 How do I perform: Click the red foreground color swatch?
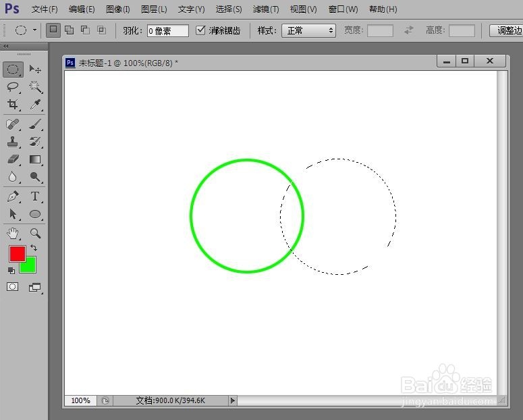click(17, 254)
